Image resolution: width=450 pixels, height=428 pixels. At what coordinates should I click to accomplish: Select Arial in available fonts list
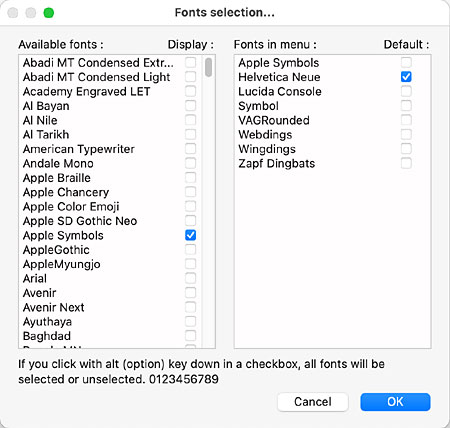point(35,279)
